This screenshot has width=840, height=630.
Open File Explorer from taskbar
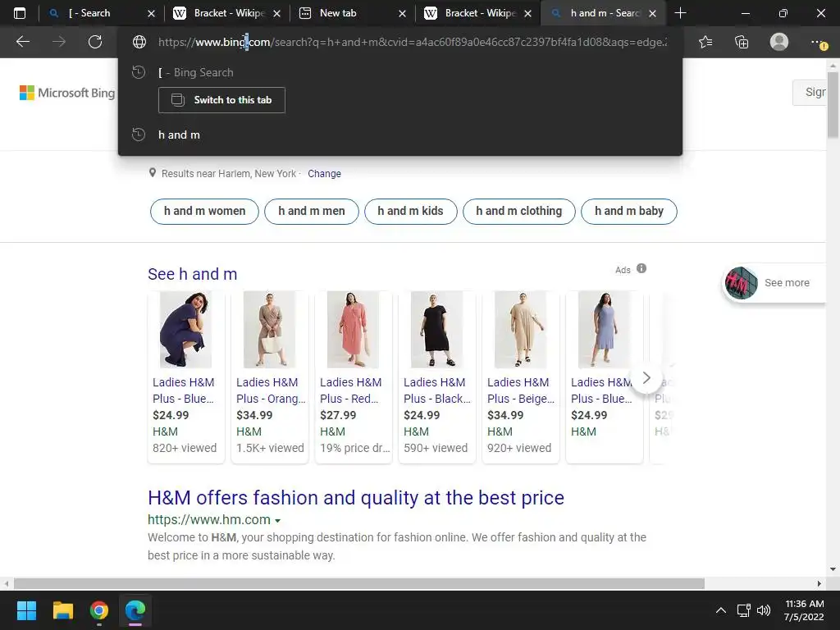tap(62, 610)
